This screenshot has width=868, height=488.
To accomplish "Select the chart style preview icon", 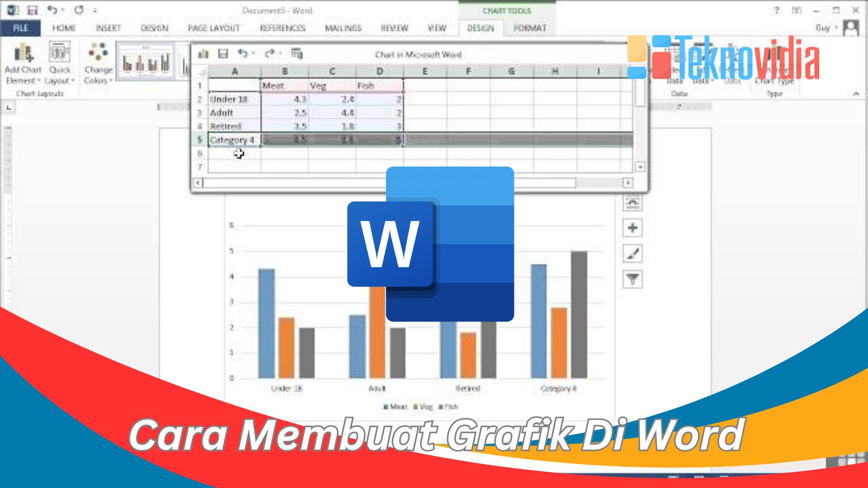I will click(x=631, y=253).
